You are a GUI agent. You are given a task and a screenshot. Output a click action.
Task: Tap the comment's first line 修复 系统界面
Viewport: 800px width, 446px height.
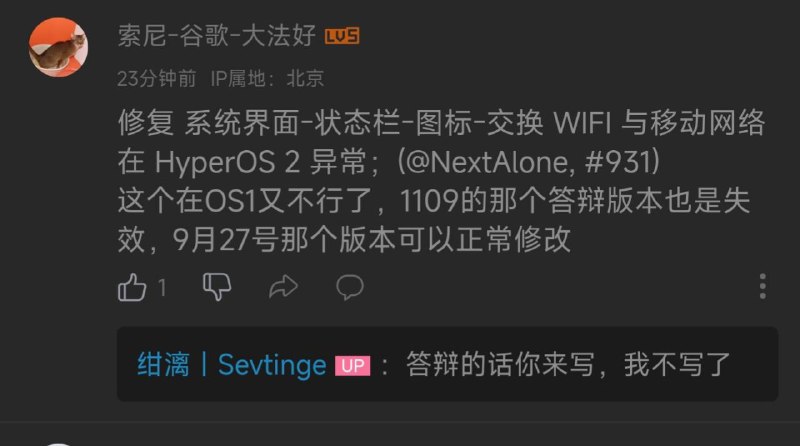click(441, 123)
